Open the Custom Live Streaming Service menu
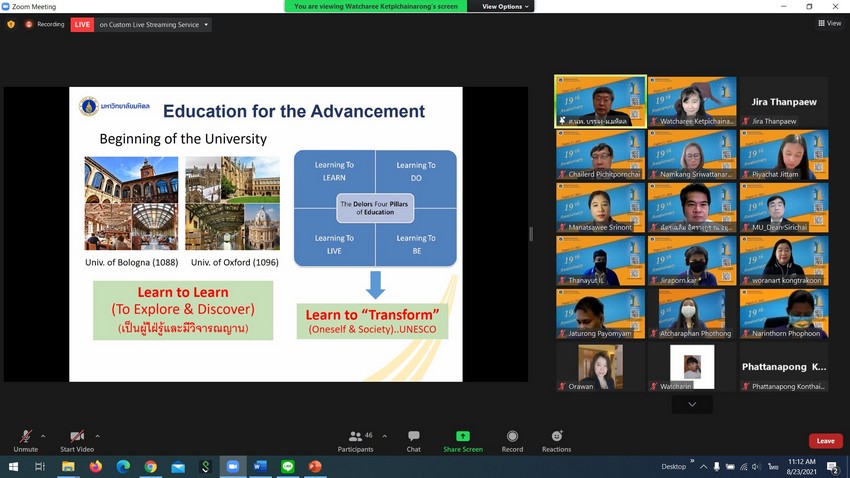The height and width of the screenshot is (478, 850). 154,24
